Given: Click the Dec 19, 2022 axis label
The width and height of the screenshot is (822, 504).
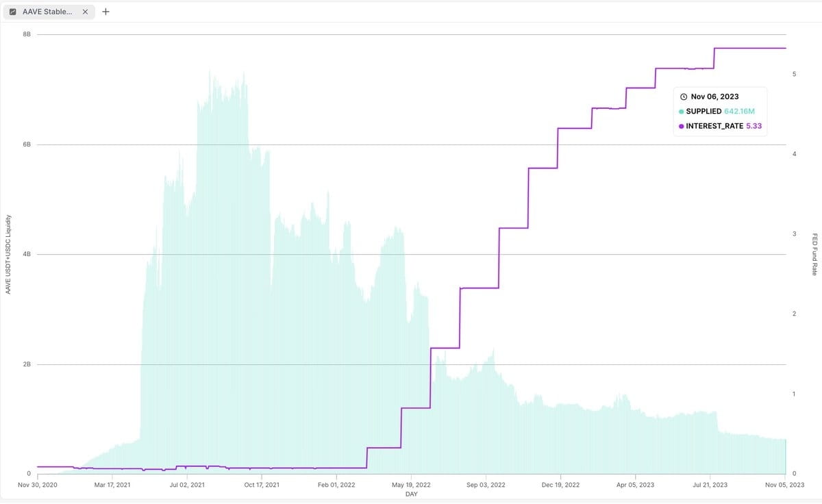Looking at the screenshot, I should coord(560,485).
